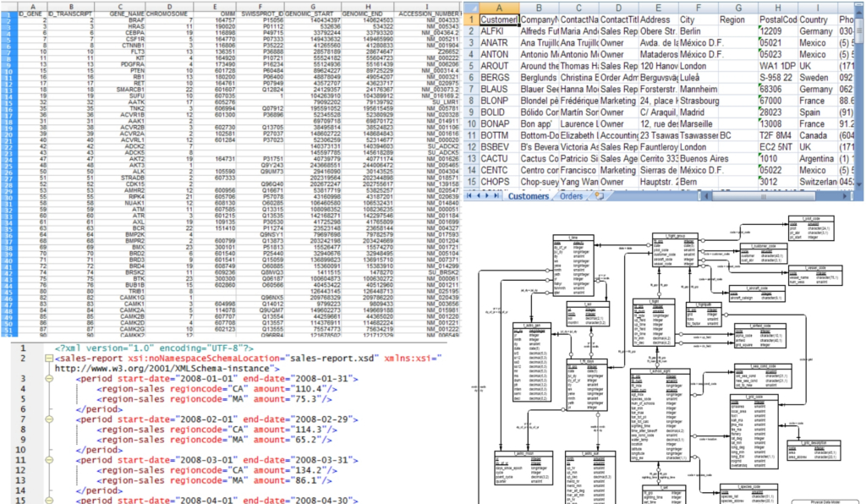
Task: Collapse the period node starting 2008-02-01
Action: pos(47,419)
